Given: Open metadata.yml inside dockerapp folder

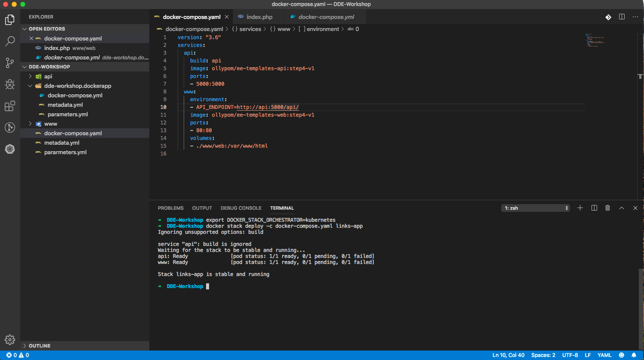Looking at the screenshot, I should click(x=85, y=105).
